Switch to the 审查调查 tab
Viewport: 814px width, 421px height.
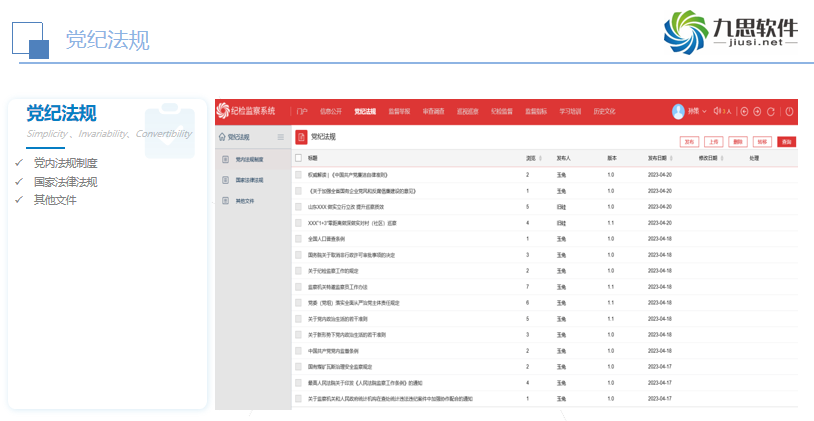[433, 111]
